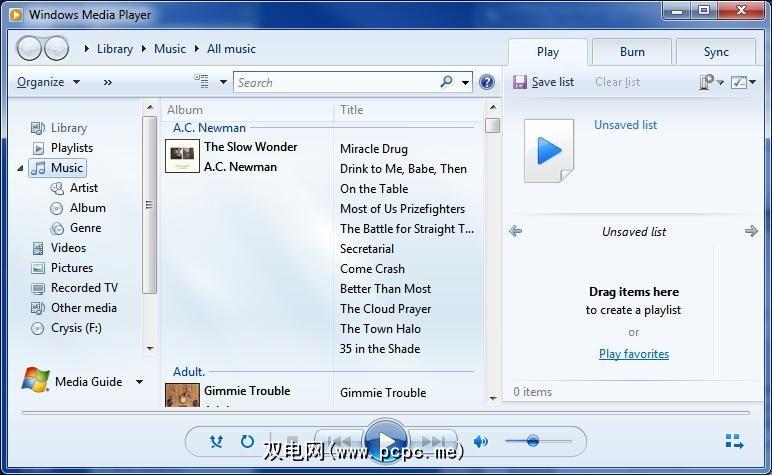This screenshot has width=772, height=475.
Task: Click Save list button
Action: 543,82
